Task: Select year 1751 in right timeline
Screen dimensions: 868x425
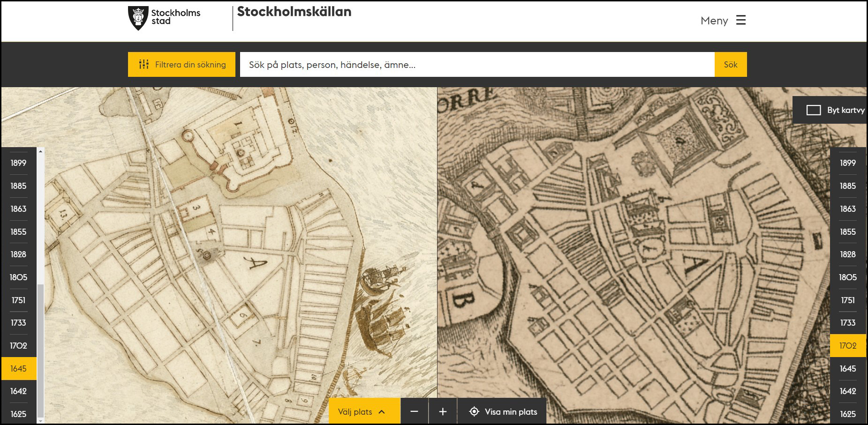Action: pyautogui.click(x=848, y=300)
